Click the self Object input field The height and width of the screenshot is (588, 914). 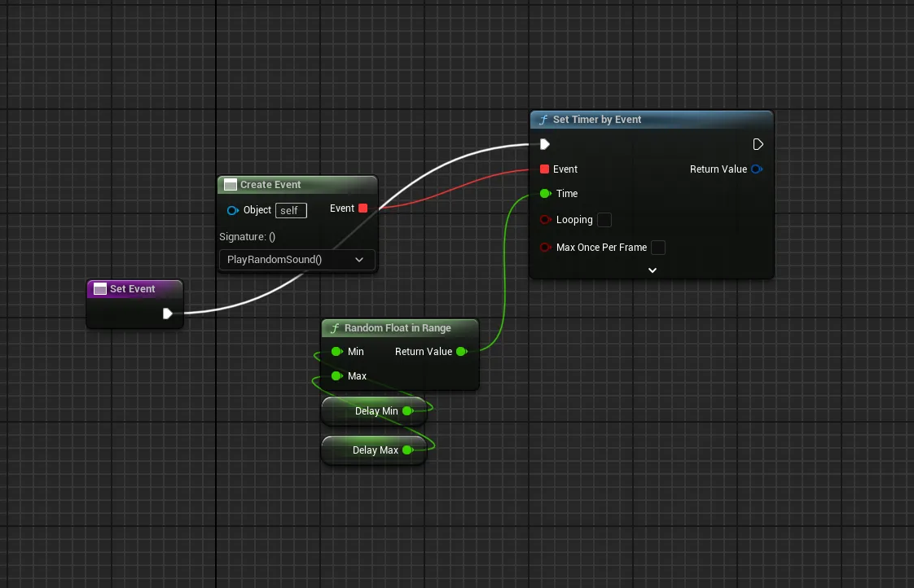(x=291, y=210)
